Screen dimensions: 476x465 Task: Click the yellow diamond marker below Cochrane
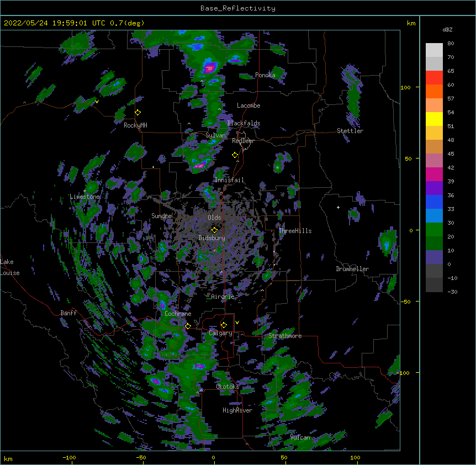(x=188, y=326)
